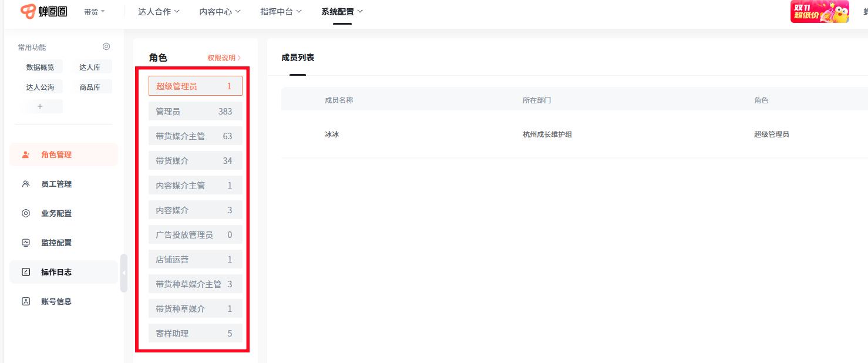Open the 内容中心 dropdown menu
The height and width of the screenshot is (363, 868).
[220, 12]
